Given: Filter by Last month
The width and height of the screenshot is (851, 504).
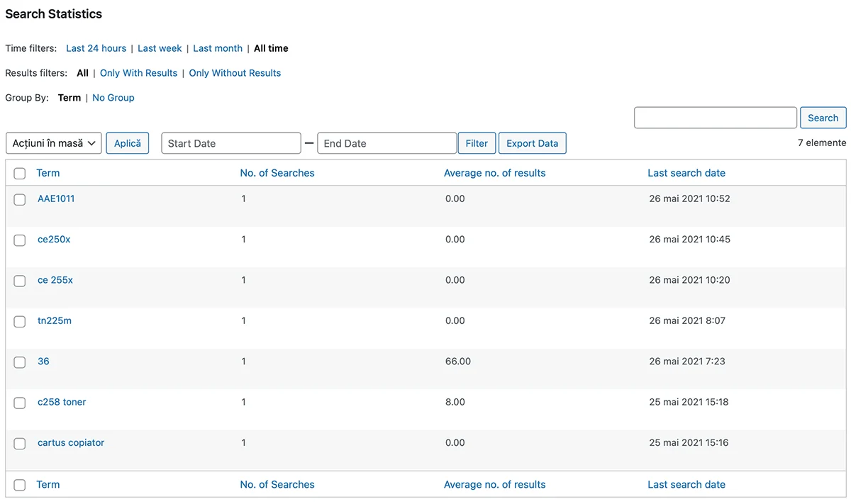Looking at the screenshot, I should (218, 48).
